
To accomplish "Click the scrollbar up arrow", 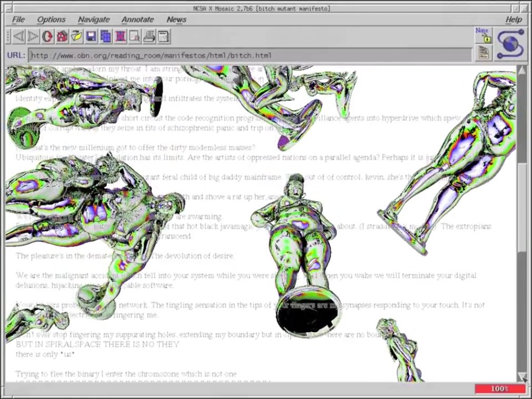I will (522, 71).
